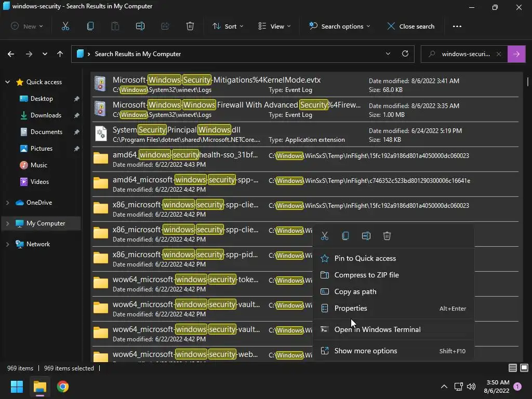Select System.Security.Principal.Windows.dll result

(x=305, y=135)
